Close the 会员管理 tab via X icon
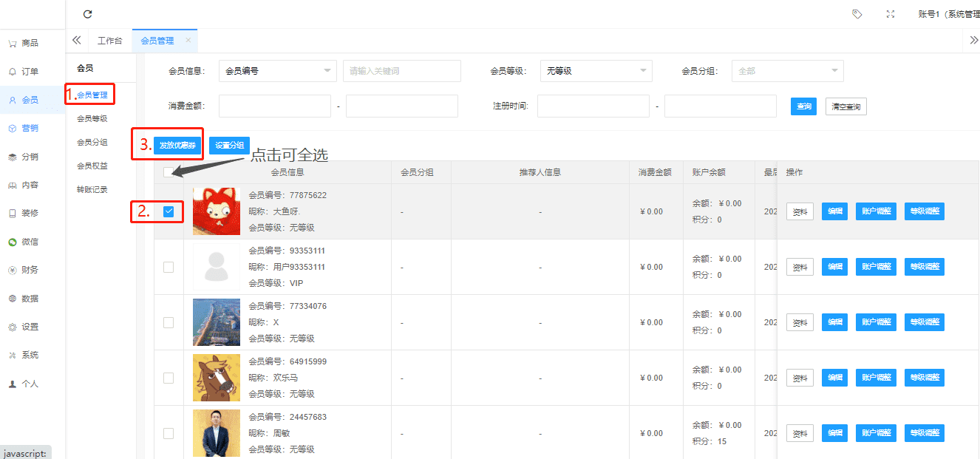Screen dimensions: 980x459 tap(188, 41)
